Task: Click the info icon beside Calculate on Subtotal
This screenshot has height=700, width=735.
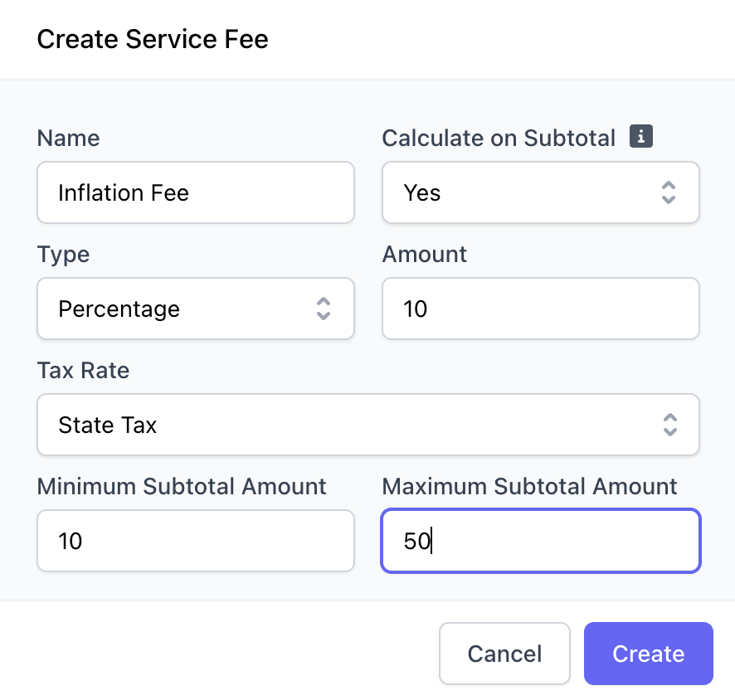Action: click(x=640, y=136)
